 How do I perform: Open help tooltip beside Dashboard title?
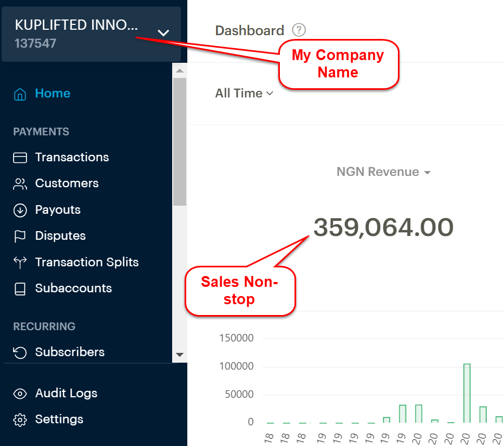pyautogui.click(x=299, y=30)
